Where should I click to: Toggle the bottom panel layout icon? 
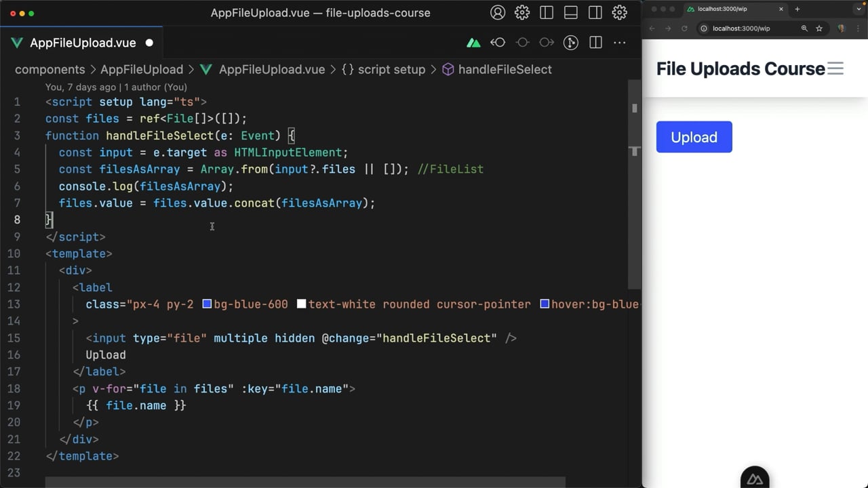[571, 12]
